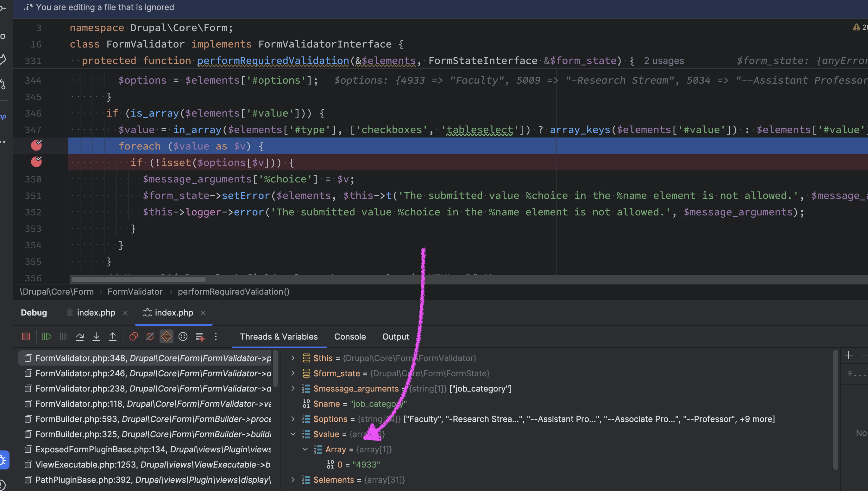
Task: Close the active index.php debug tab
Action: pyautogui.click(x=203, y=313)
